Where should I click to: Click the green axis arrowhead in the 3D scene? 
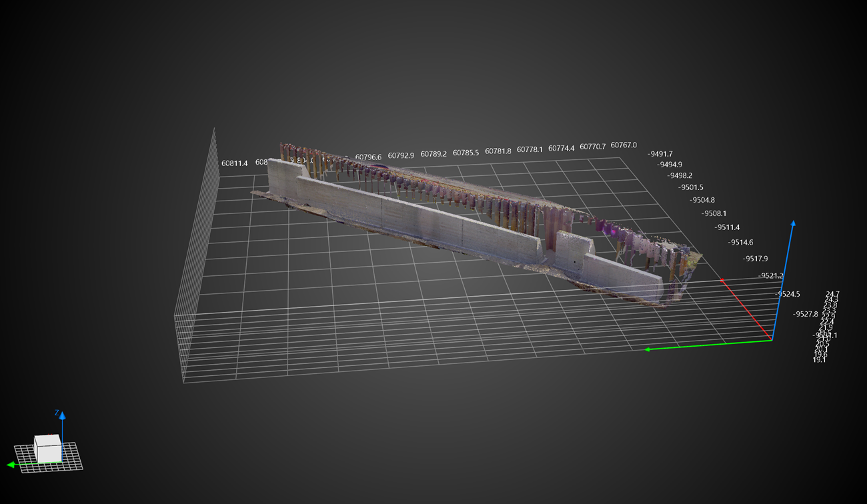[648, 349]
